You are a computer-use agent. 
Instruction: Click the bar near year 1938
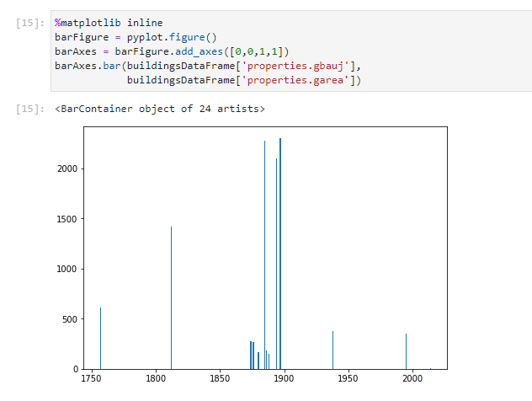(x=332, y=350)
